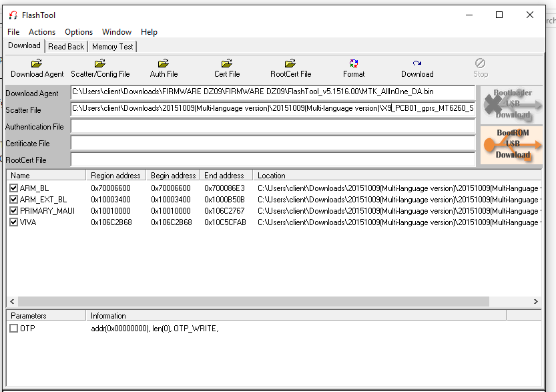Click the Region address column header
Viewport: 556px width, 392px height.
[x=115, y=175]
